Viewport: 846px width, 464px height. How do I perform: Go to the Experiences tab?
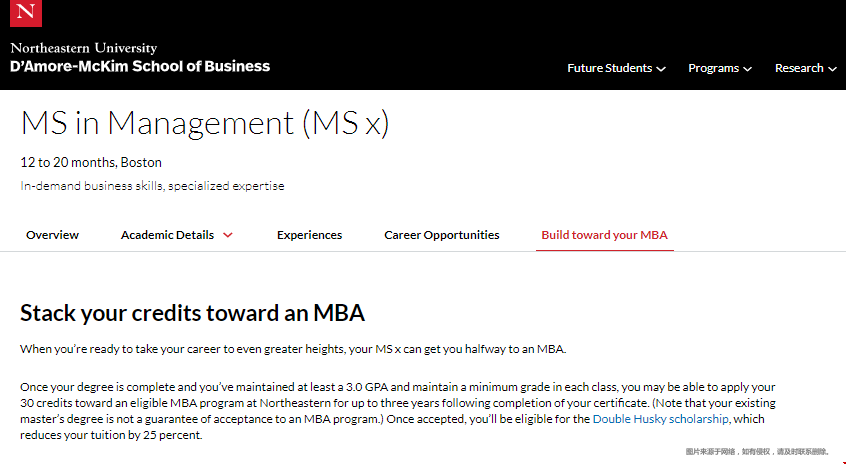pos(309,235)
